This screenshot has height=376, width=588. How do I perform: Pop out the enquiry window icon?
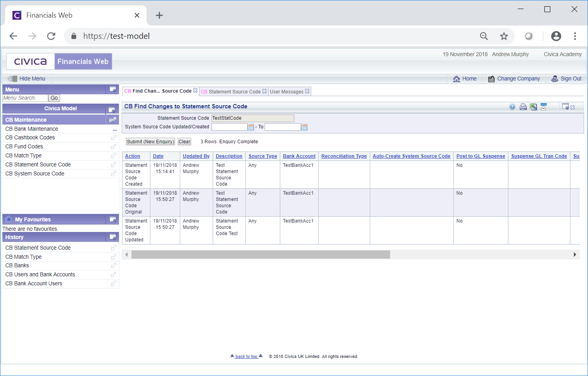[565, 107]
